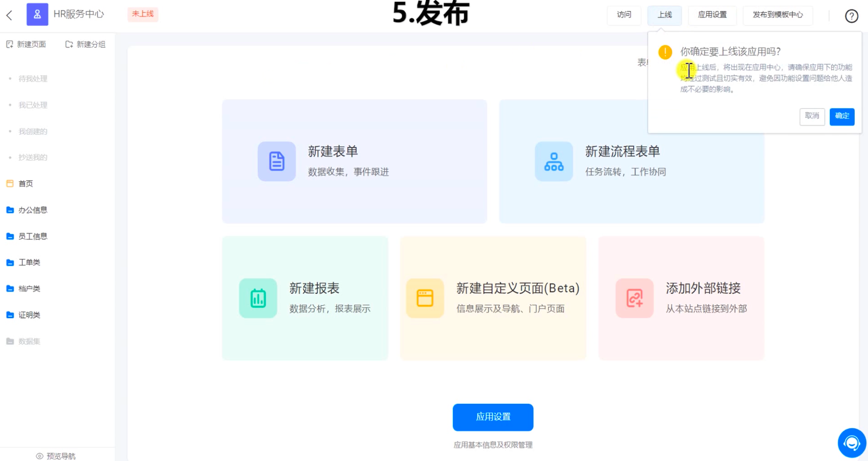Click the 首页 page icon

pos(10,184)
